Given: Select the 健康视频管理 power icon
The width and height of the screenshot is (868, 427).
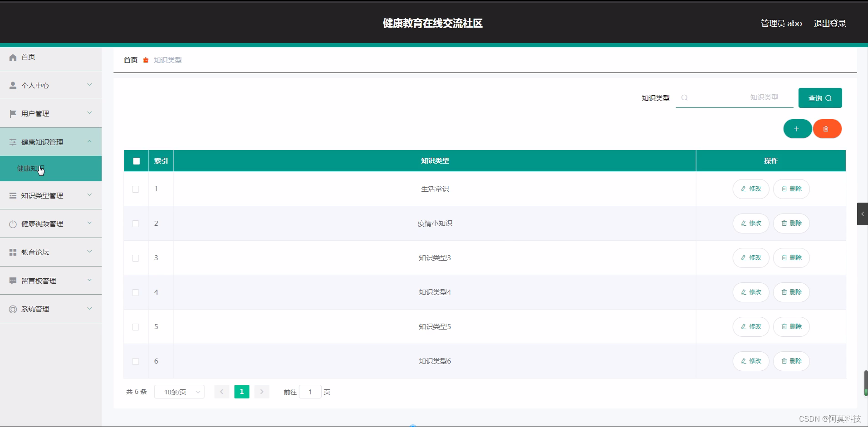Looking at the screenshot, I should coord(12,223).
